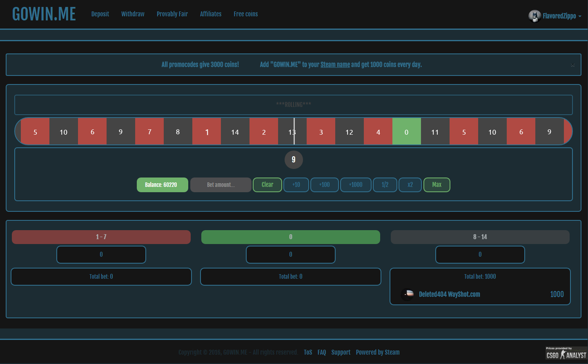The width and height of the screenshot is (588, 364).
Task: Click the ***ROLLING*** status text
Action: click(294, 104)
